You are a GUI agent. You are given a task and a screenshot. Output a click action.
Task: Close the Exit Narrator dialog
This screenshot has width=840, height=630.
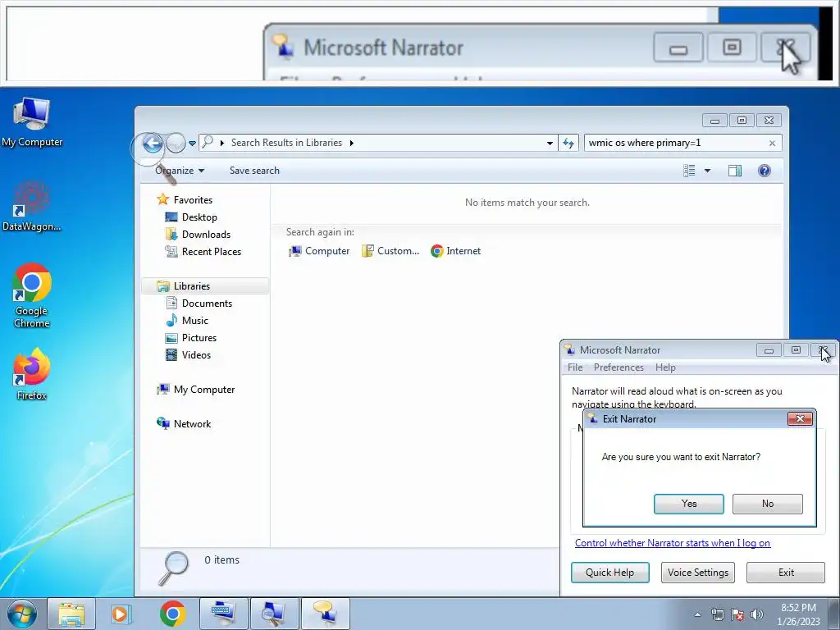point(801,419)
